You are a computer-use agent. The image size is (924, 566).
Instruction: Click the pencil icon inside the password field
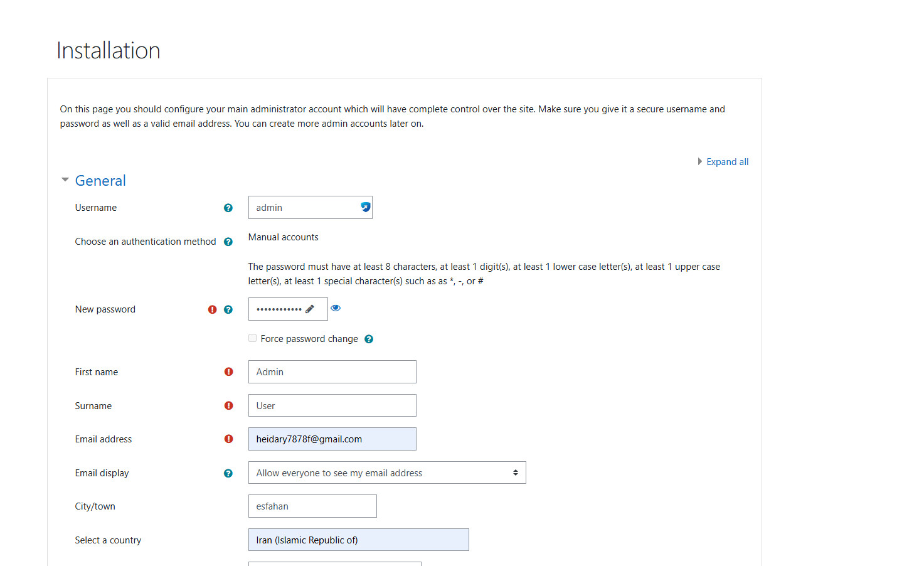coord(311,308)
